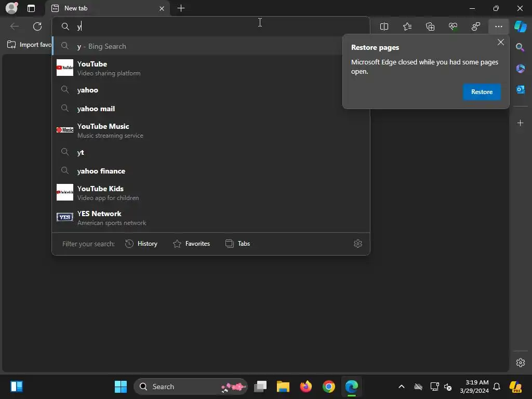This screenshot has width=532, height=399.
Task: Open Microsoft 365 sidebar icon
Action: pyautogui.click(x=520, y=69)
